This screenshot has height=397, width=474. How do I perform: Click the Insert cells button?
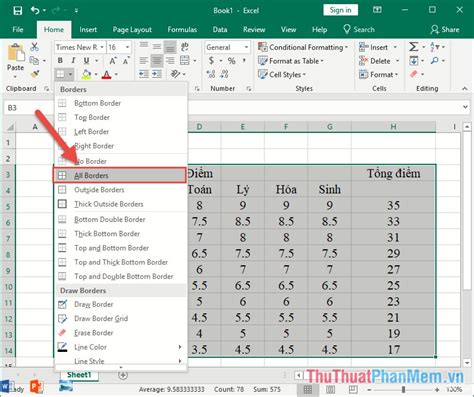378,47
